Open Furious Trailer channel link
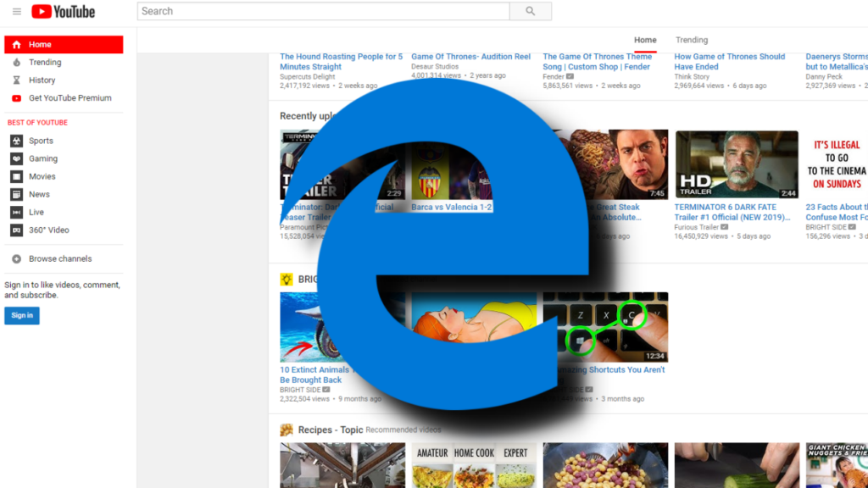This screenshot has width=868, height=488. click(x=697, y=227)
